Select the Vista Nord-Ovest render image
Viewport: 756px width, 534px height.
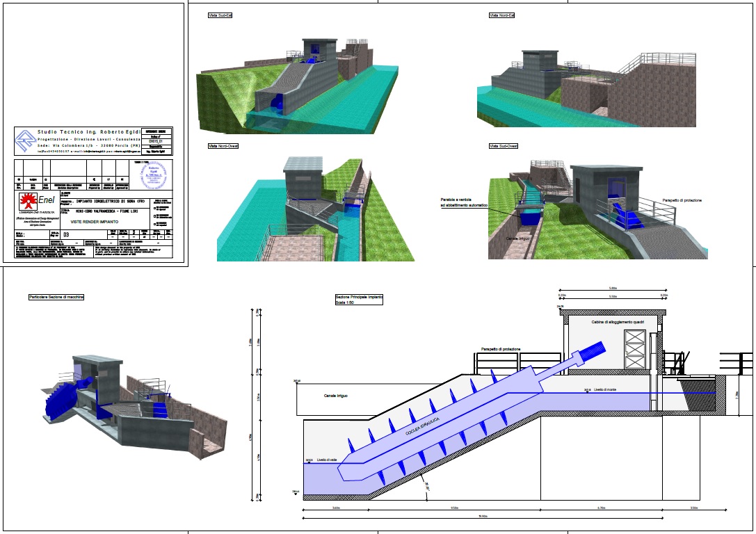pos(315,209)
